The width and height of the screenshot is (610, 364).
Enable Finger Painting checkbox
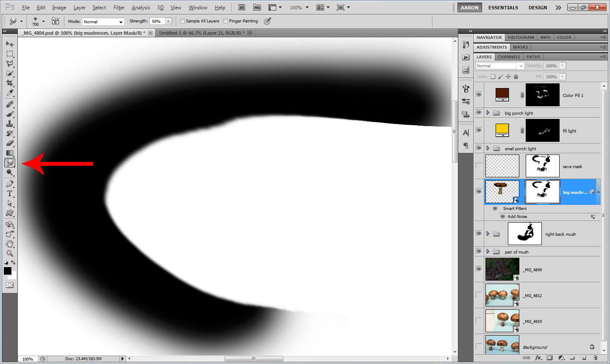tap(226, 21)
